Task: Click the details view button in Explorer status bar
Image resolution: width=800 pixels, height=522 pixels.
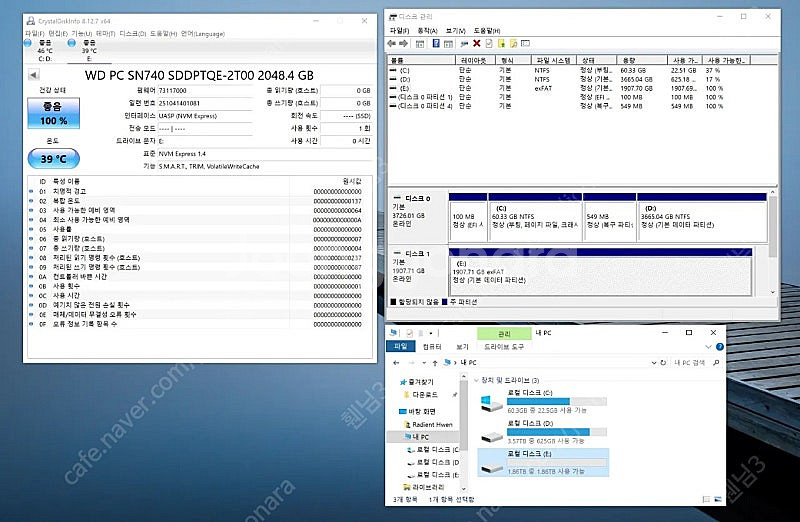Action: (706, 499)
